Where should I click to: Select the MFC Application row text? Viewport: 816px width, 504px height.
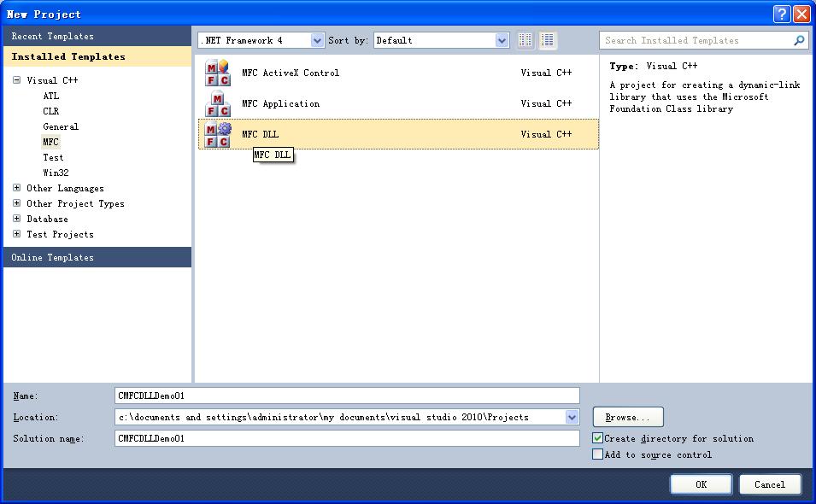point(280,103)
